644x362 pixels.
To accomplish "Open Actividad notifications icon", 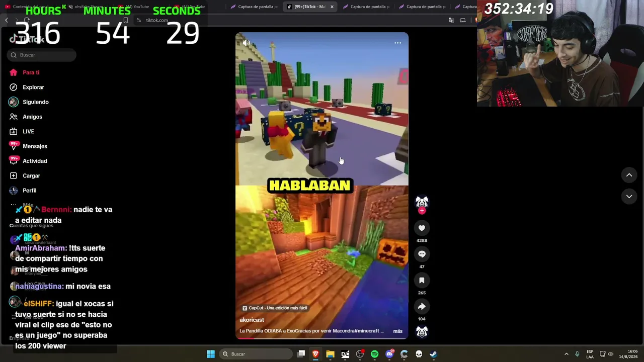I will click(x=14, y=161).
